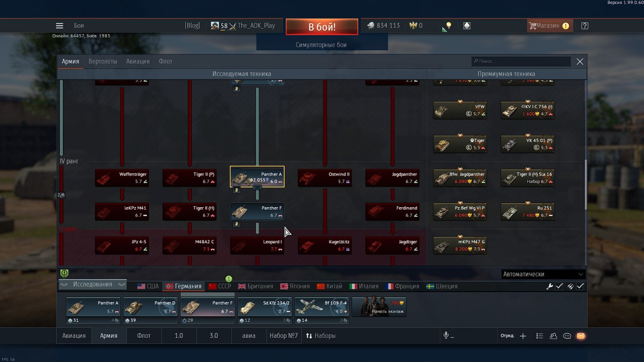
Task: Select the Kugelblitz vehicle
Action: click(x=325, y=245)
